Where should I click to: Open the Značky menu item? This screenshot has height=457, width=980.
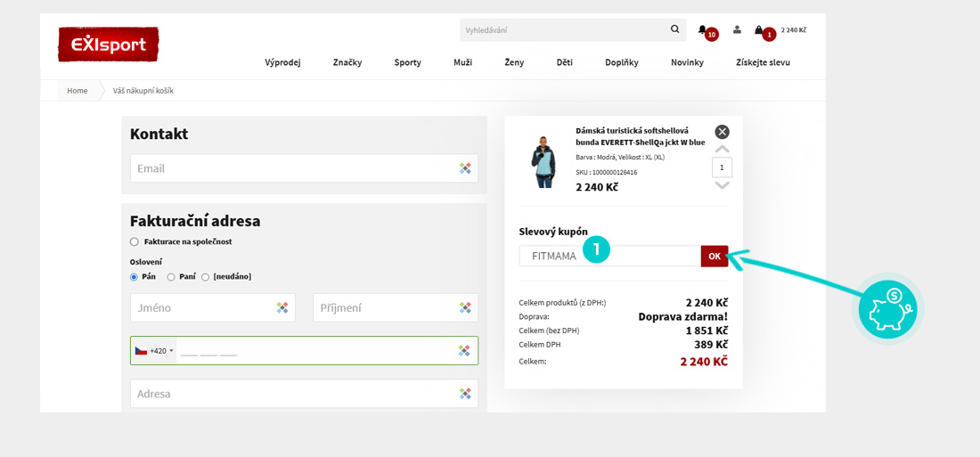[347, 62]
